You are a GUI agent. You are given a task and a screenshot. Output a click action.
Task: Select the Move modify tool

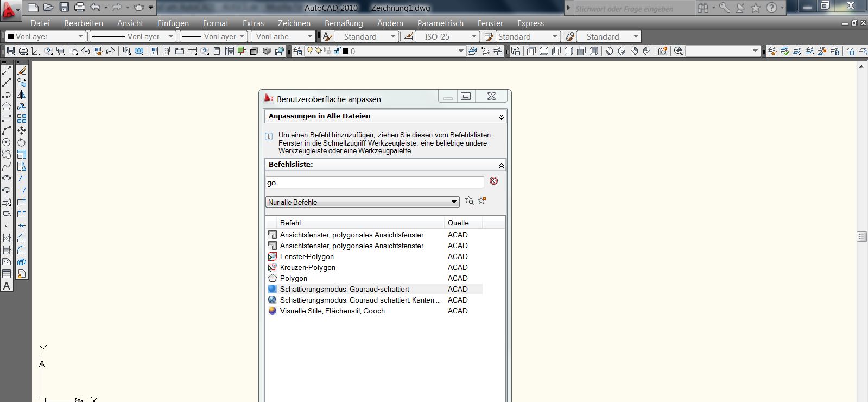(22, 130)
